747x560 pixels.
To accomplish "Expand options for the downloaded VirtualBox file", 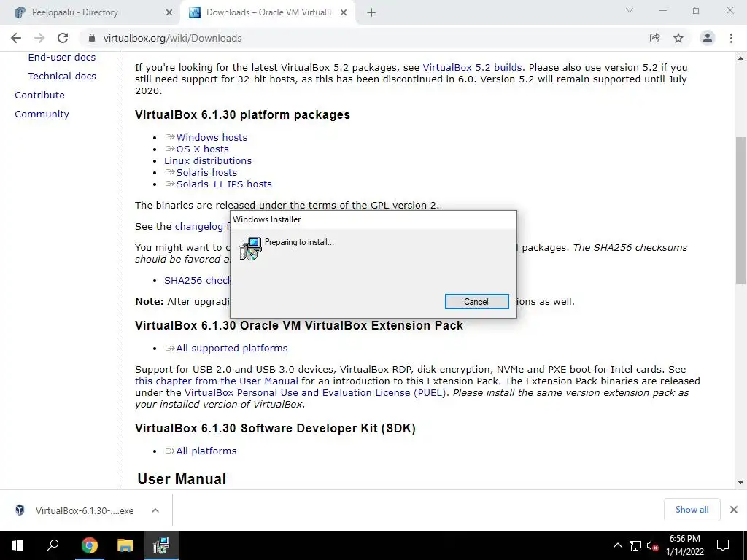I will [x=155, y=510].
